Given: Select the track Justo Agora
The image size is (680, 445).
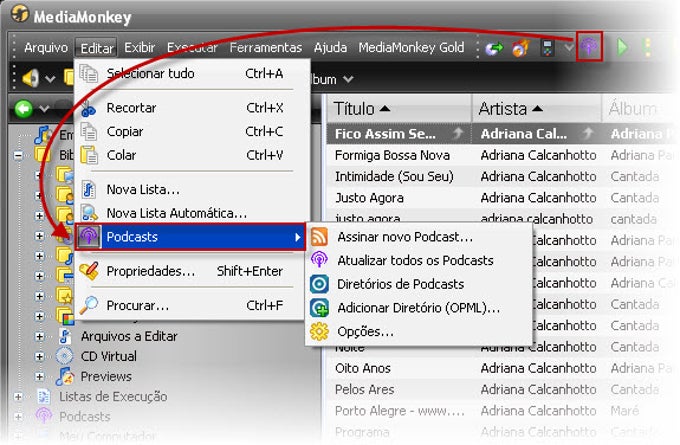Looking at the screenshot, I should (369, 198).
